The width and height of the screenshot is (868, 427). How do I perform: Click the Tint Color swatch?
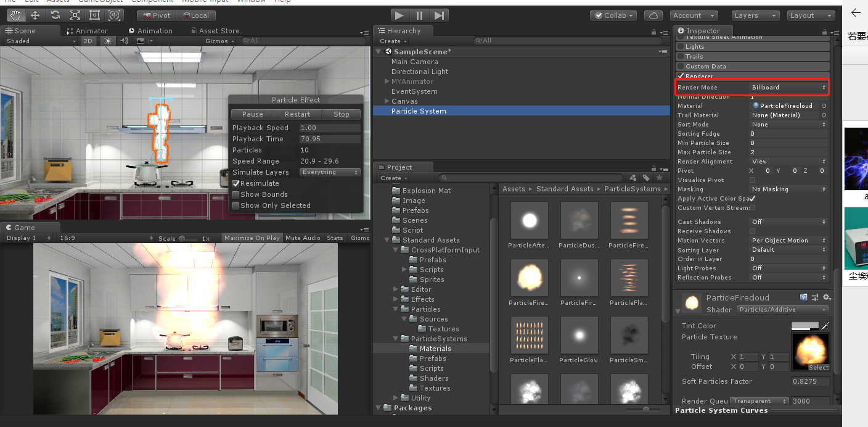click(x=805, y=326)
